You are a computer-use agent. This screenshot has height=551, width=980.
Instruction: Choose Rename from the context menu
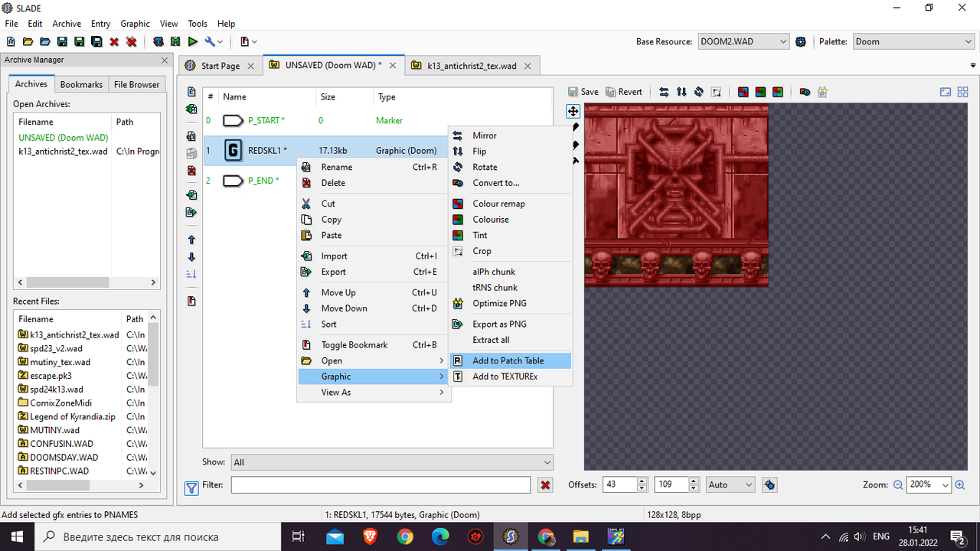coord(373,167)
